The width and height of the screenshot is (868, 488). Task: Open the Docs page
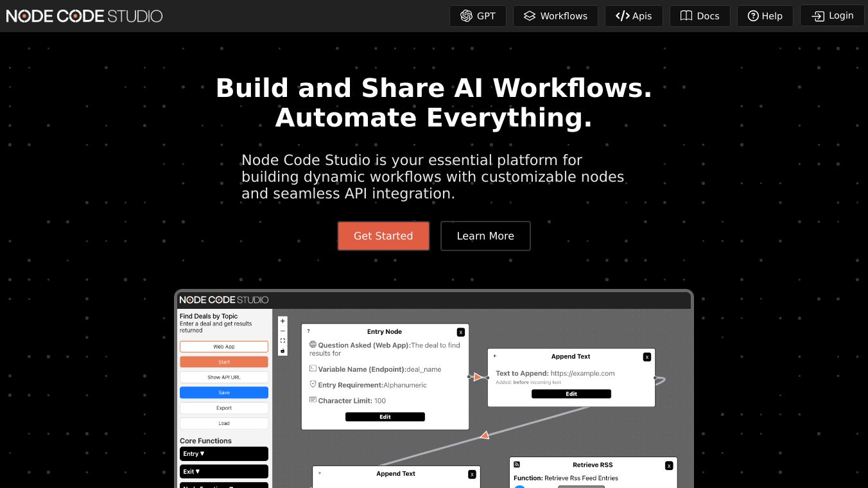[700, 16]
